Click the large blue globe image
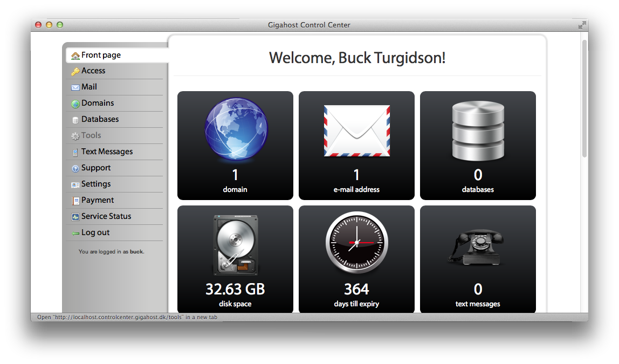 pyautogui.click(x=236, y=129)
